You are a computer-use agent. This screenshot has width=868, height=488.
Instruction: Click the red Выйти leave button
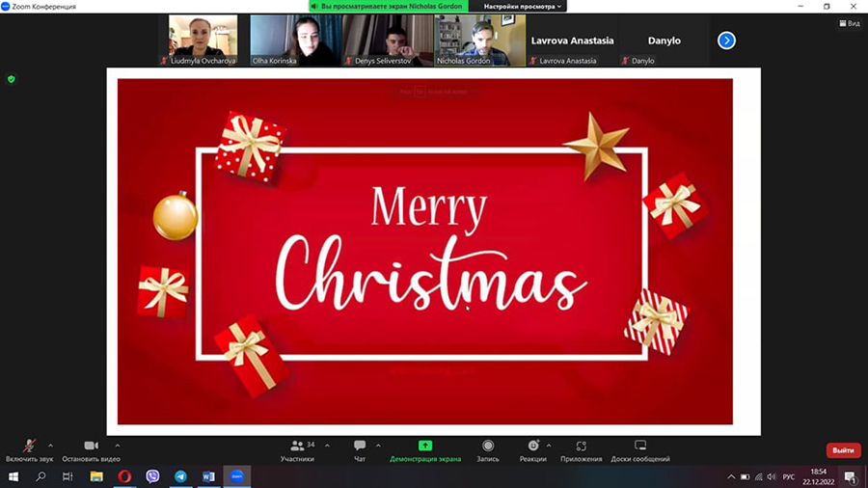click(843, 450)
